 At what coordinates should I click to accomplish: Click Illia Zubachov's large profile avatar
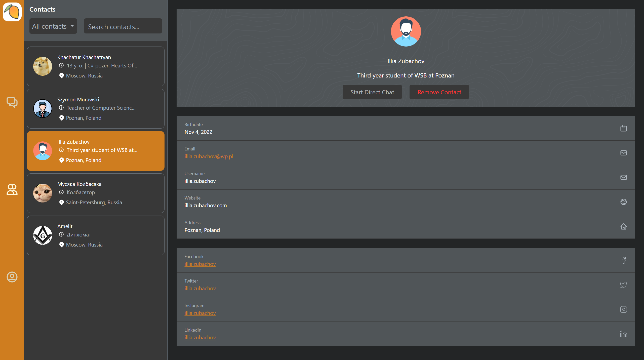click(406, 31)
